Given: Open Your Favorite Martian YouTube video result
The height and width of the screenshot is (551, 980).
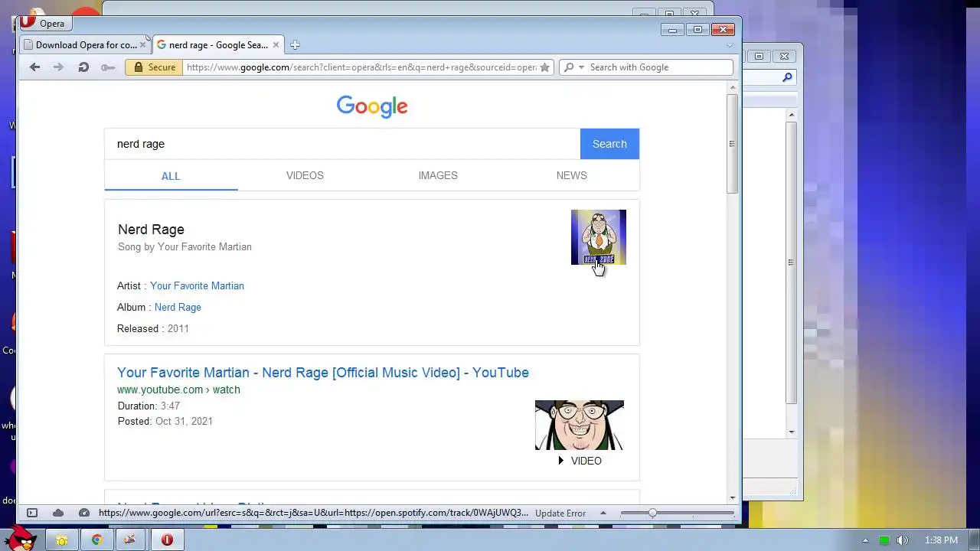Looking at the screenshot, I should 323,373.
